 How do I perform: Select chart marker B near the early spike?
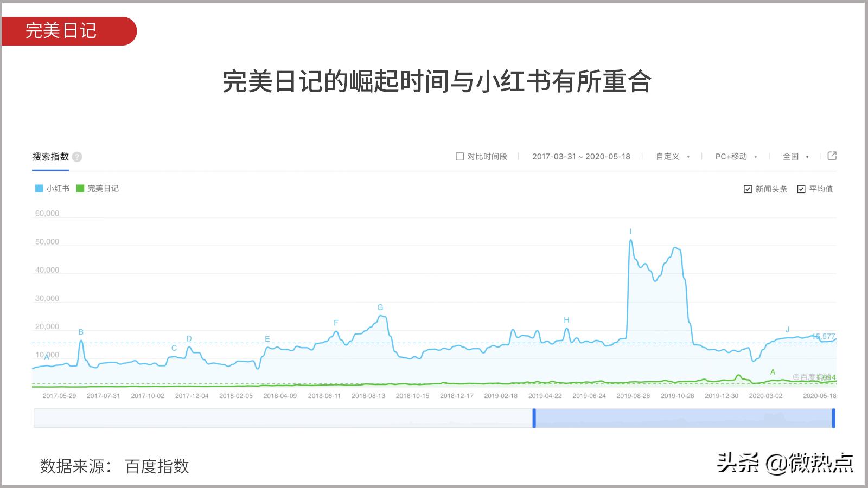81,332
